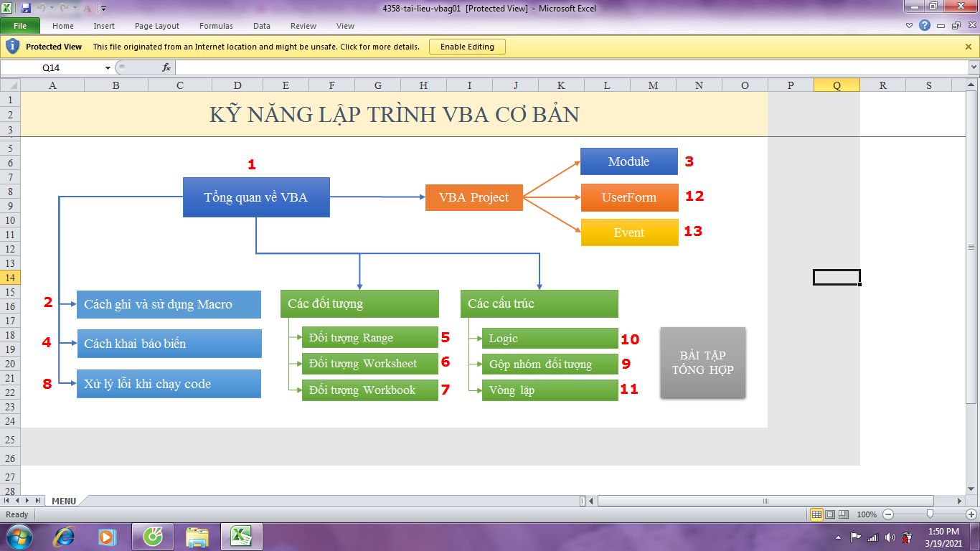
Task: Open Windows Media Player from taskbar
Action: click(x=108, y=536)
